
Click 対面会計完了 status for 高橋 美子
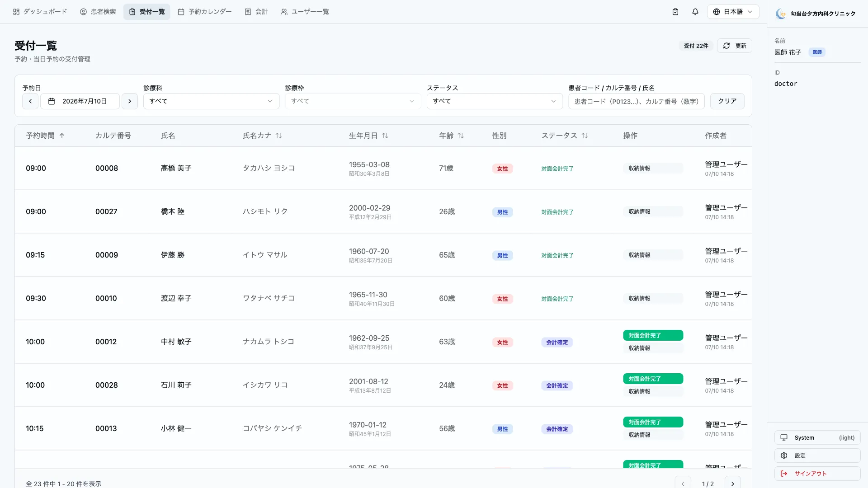pyautogui.click(x=557, y=169)
